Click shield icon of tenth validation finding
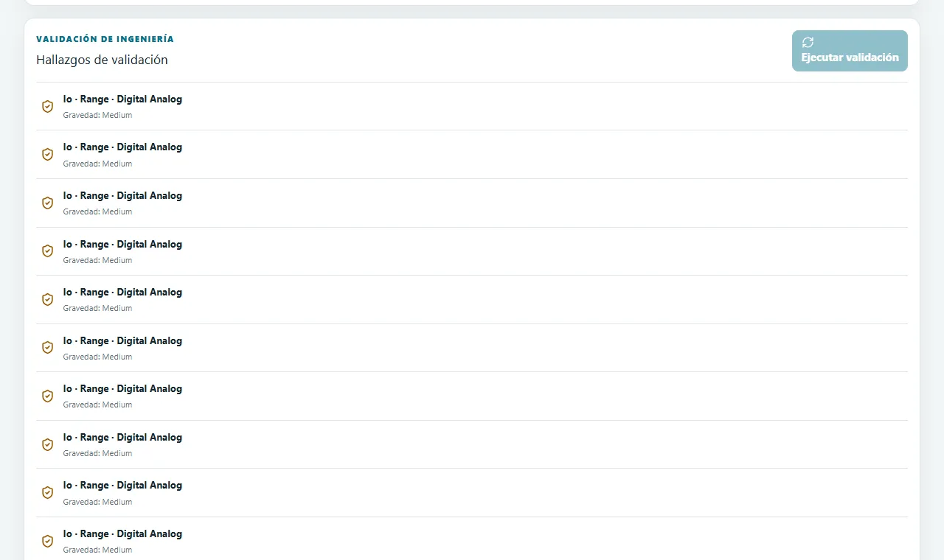 click(47, 541)
